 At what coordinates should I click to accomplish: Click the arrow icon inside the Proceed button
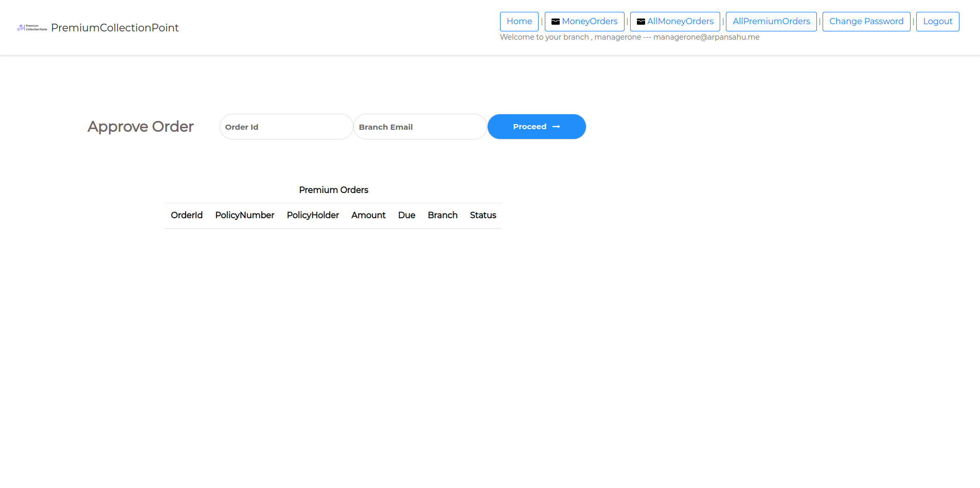(556, 127)
